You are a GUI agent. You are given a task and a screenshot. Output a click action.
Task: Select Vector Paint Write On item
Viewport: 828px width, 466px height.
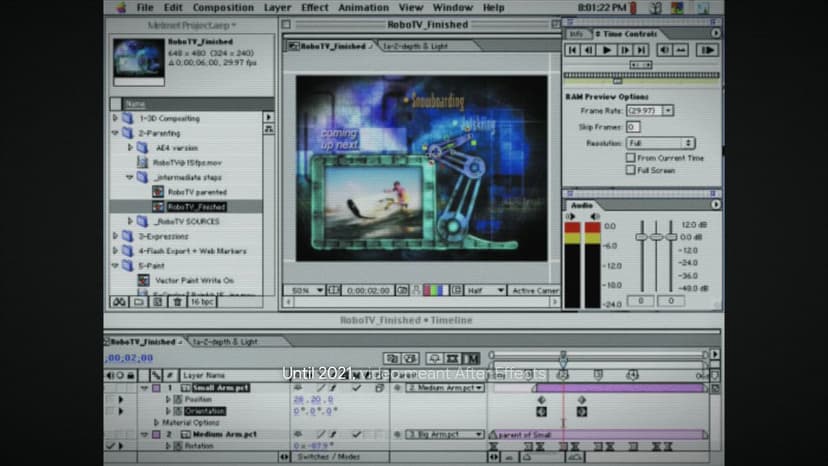pos(194,281)
